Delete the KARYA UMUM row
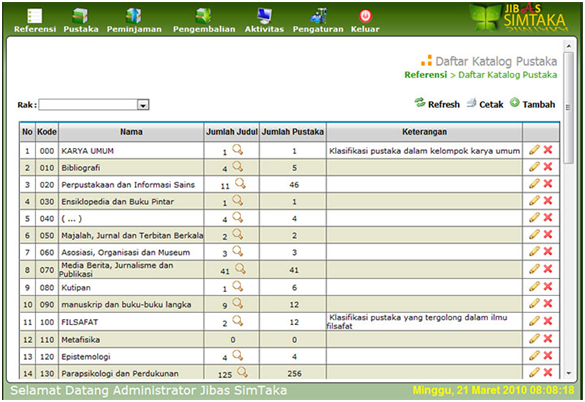The image size is (585, 402). tap(548, 150)
